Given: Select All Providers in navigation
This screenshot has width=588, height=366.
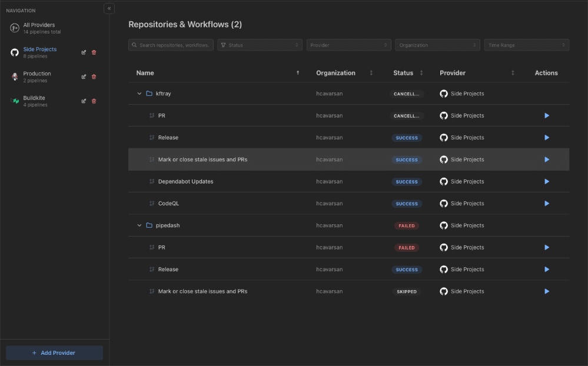Looking at the screenshot, I should 39,28.
